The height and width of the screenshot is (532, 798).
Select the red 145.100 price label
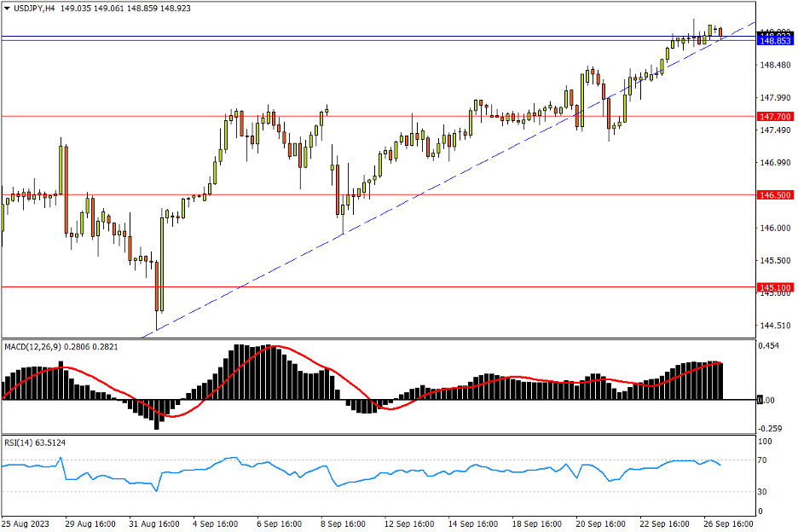tap(775, 288)
